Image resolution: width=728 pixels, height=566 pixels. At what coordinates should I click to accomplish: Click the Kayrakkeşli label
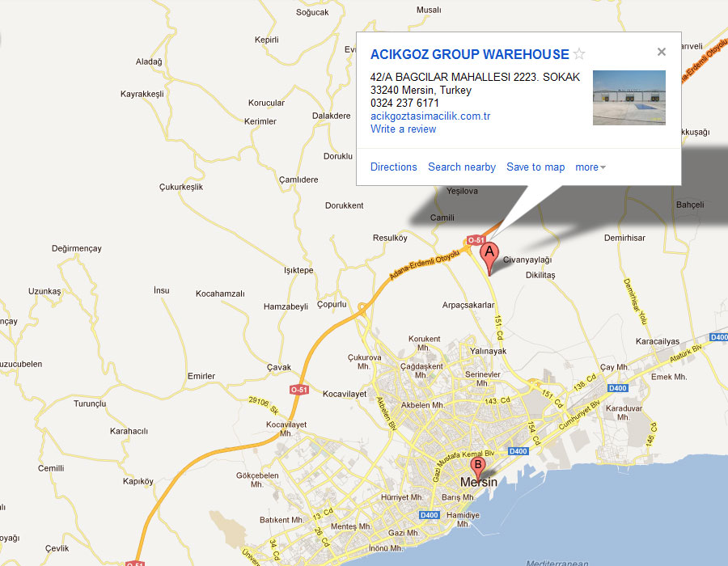click(x=142, y=94)
